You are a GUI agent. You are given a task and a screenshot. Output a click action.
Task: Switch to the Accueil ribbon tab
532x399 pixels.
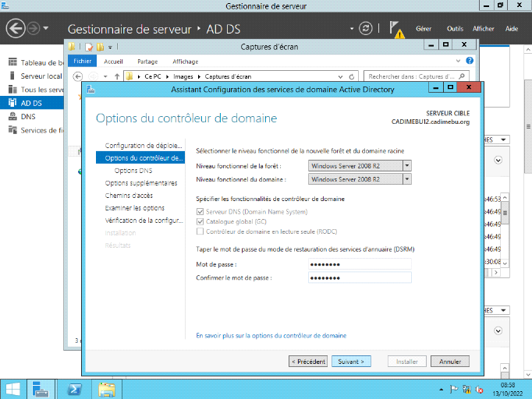113,62
